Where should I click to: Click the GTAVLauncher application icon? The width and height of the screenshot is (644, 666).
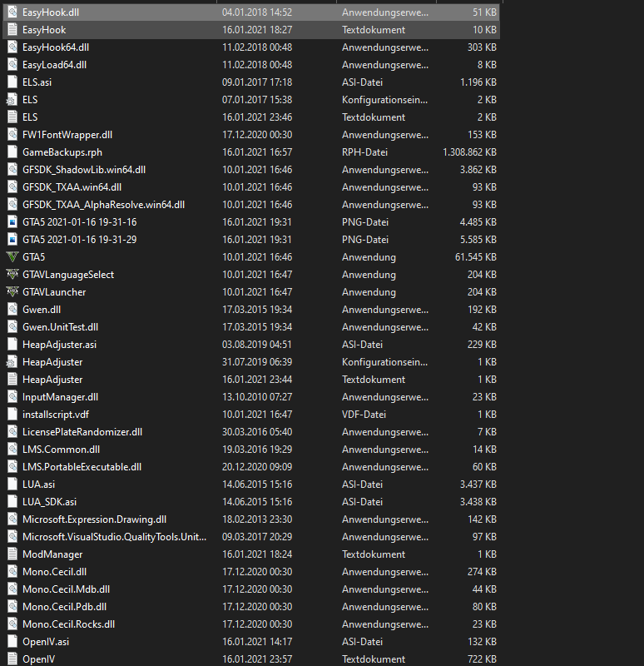click(12, 292)
